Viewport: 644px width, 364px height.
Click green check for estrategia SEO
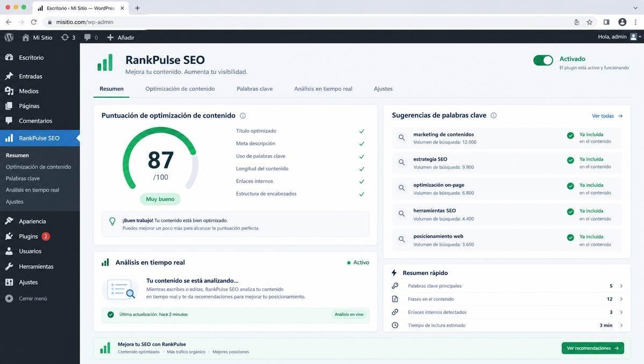(x=570, y=160)
